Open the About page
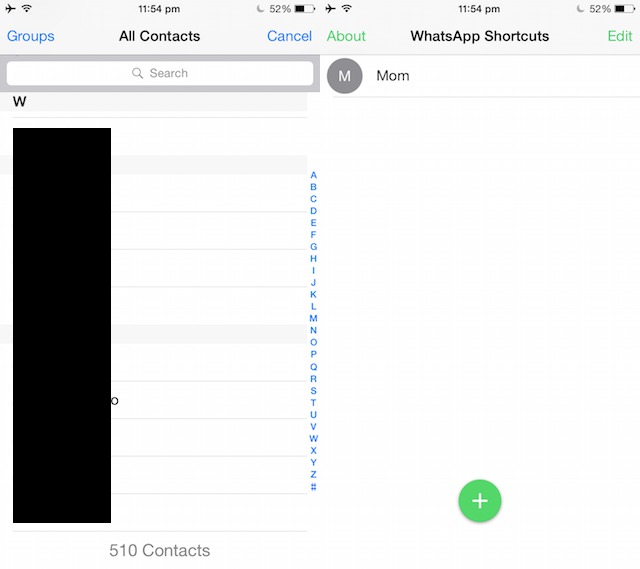 click(346, 36)
